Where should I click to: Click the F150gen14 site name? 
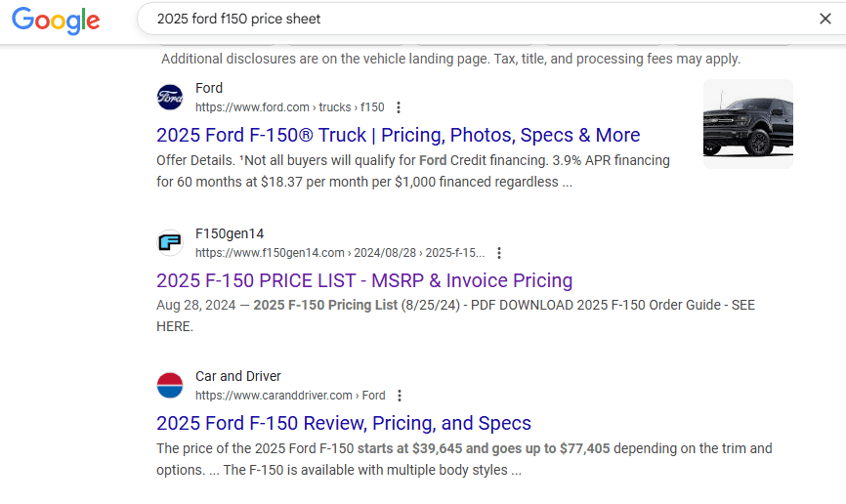coord(230,233)
